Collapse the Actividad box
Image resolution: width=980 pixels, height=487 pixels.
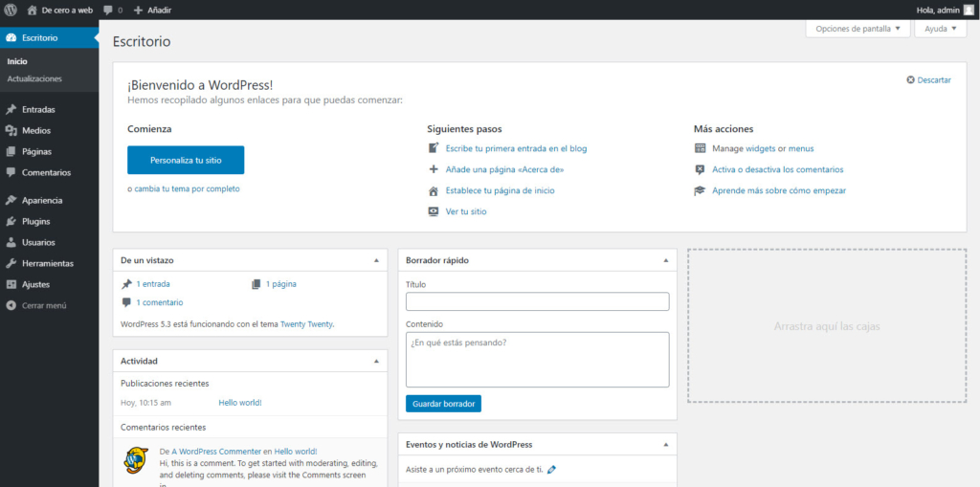(376, 362)
